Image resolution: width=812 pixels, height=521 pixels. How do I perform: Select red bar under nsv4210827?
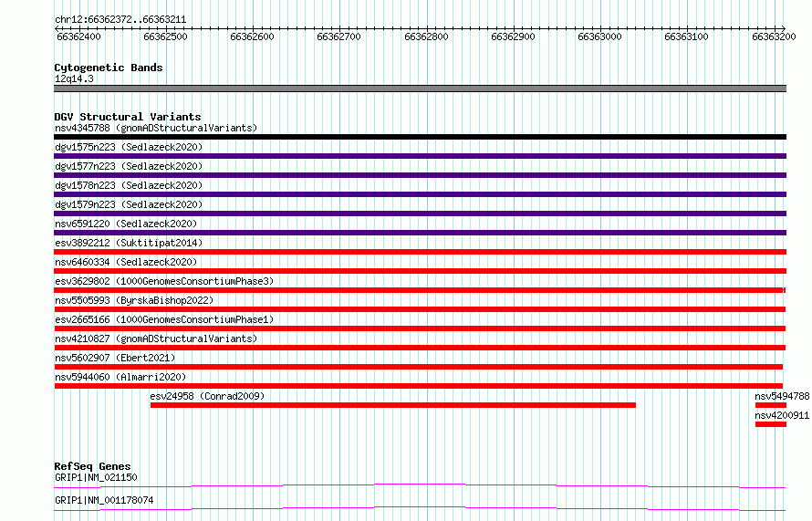[x=420, y=348]
